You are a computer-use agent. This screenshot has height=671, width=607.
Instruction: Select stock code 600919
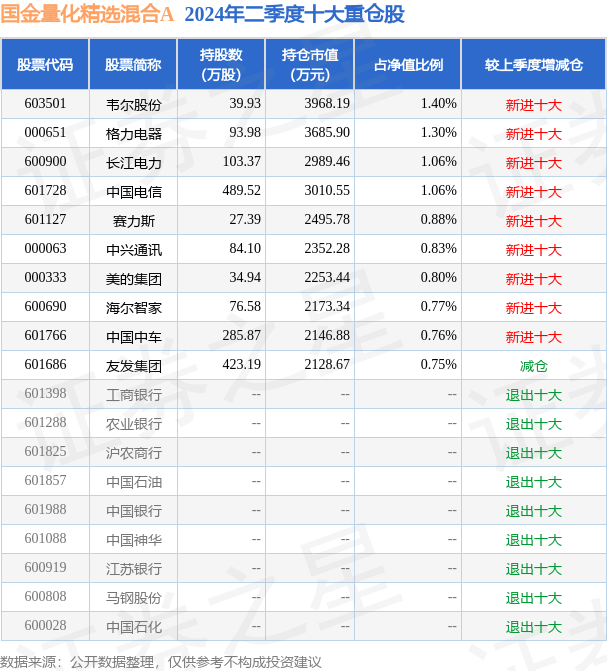coord(45,567)
